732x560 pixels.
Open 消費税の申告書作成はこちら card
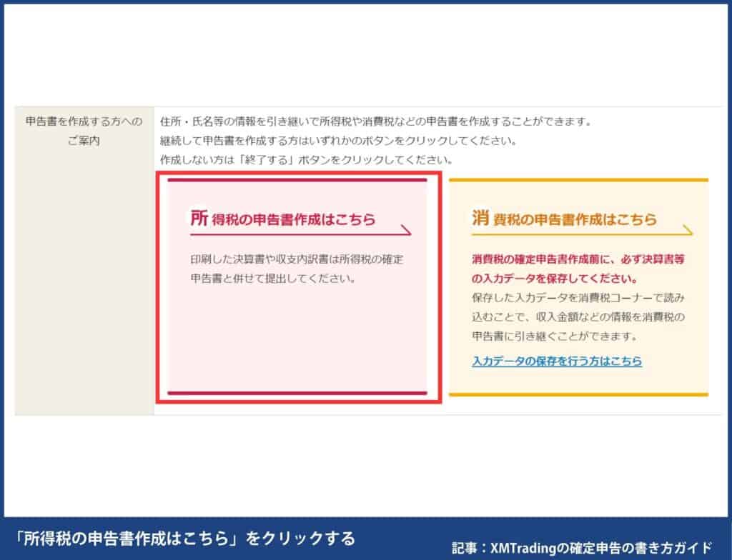point(578,287)
